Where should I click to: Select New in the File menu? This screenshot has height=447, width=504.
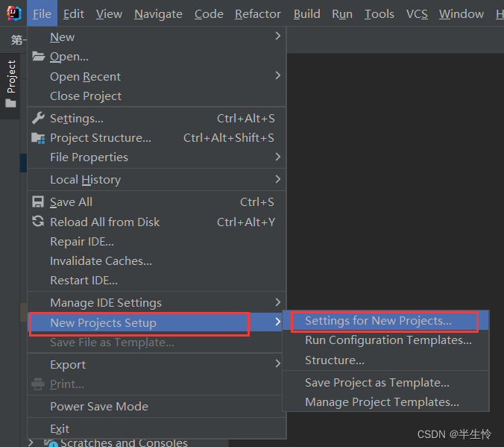coord(157,37)
